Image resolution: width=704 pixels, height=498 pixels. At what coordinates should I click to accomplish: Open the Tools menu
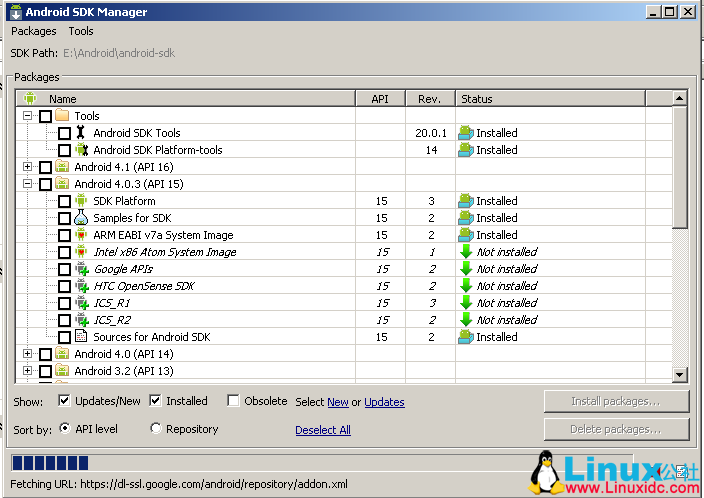(81, 31)
